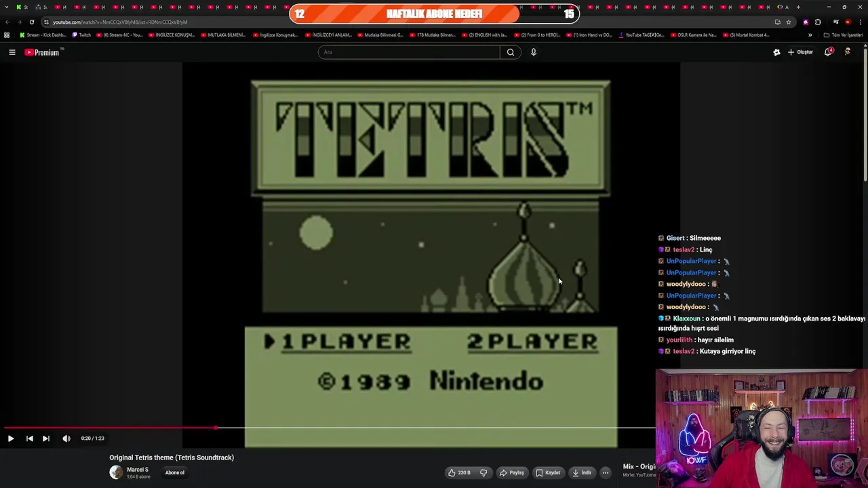
Task: Seek along the red video progress bar
Action: [x=108, y=428]
